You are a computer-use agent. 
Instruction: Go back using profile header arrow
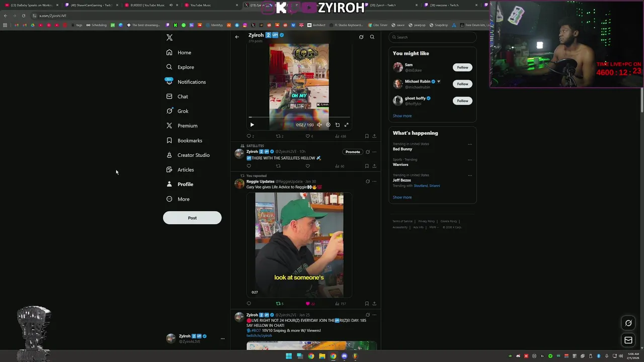[237, 37]
